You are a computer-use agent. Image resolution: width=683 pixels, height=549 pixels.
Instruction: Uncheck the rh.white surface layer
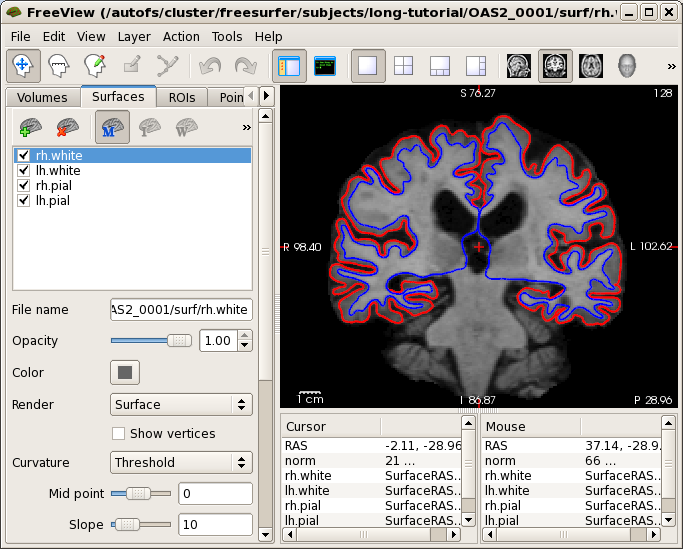click(24, 156)
